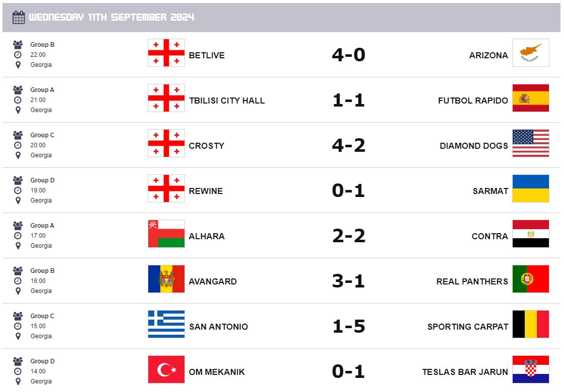Click Cyprus flag beside ARIZONA

[530, 53]
